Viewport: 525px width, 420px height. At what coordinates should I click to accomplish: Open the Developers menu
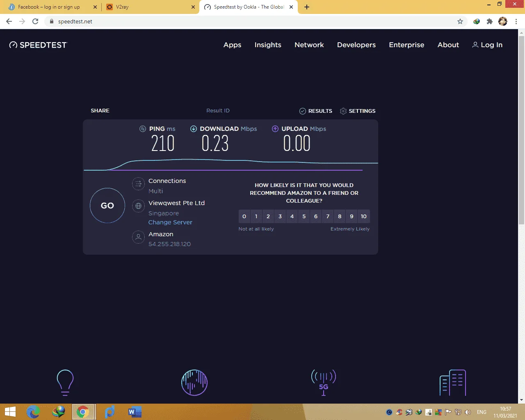tap(356, 45)
